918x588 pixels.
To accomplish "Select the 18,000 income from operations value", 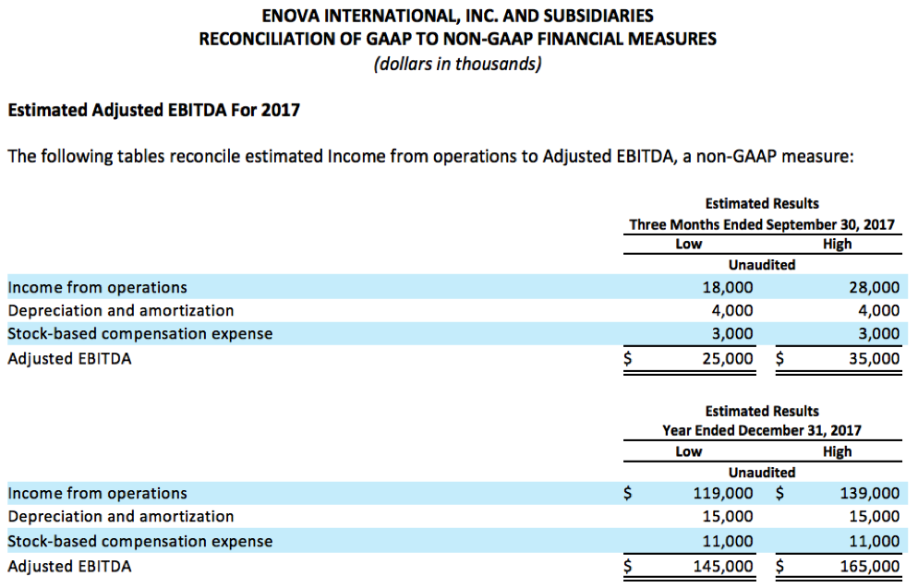I will pos(728,288).
